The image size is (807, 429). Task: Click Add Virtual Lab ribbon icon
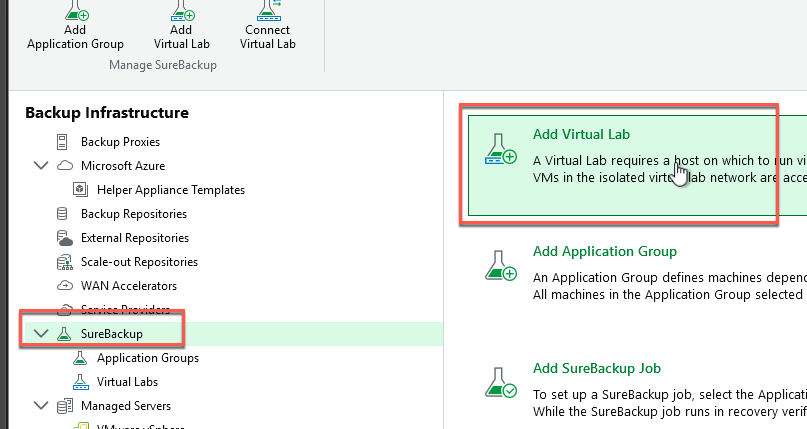tap(180, 10)
